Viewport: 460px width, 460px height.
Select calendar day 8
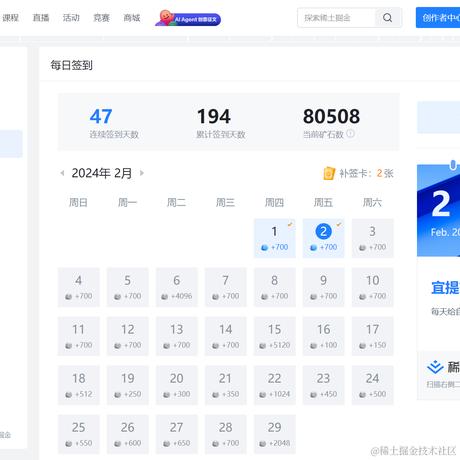coord(275,287)
